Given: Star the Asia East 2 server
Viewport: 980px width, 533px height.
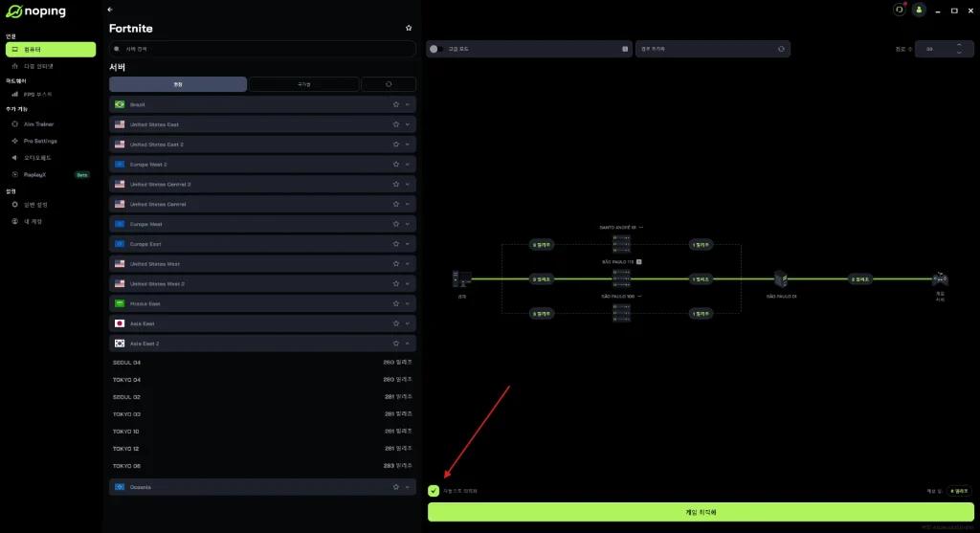Looking at the screenshot, I should [395, 344].
